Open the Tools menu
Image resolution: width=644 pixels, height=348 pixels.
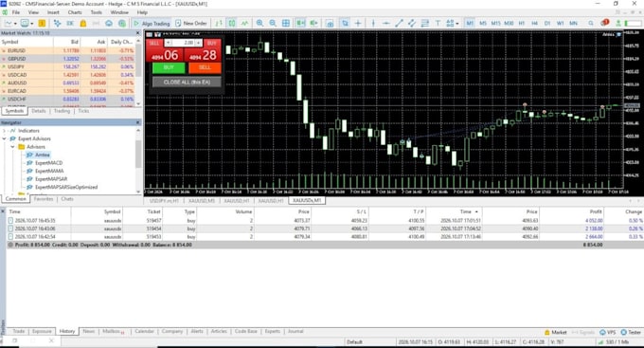click(x=96, y=12)
